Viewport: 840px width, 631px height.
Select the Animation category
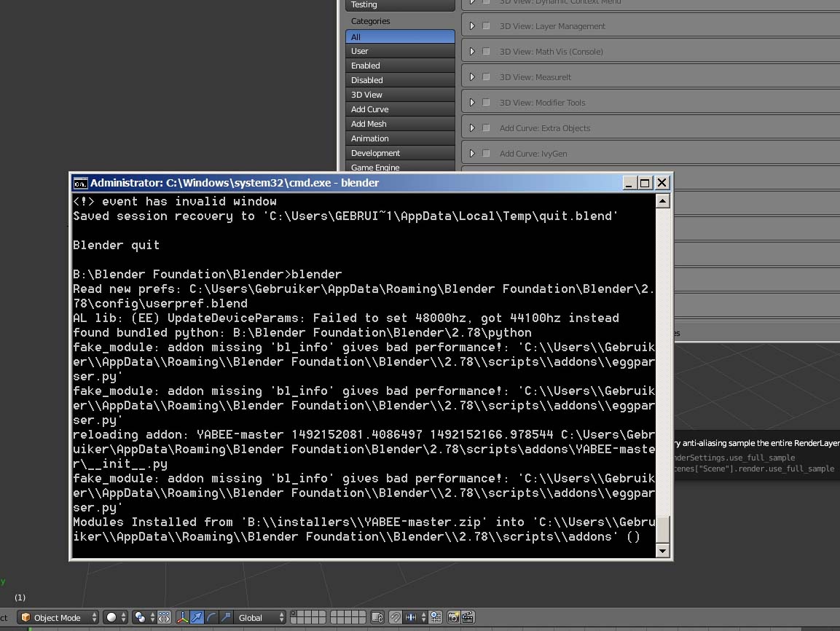[x=400, y=138]
